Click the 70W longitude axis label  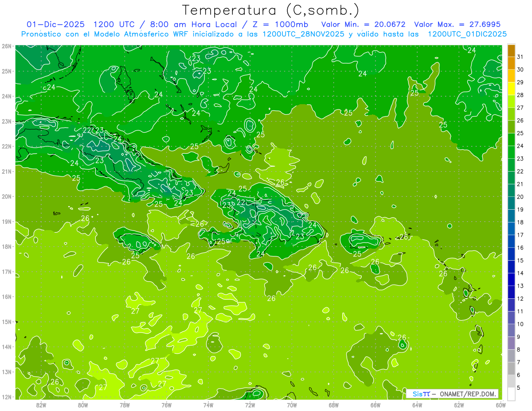(x=292, y=404)
